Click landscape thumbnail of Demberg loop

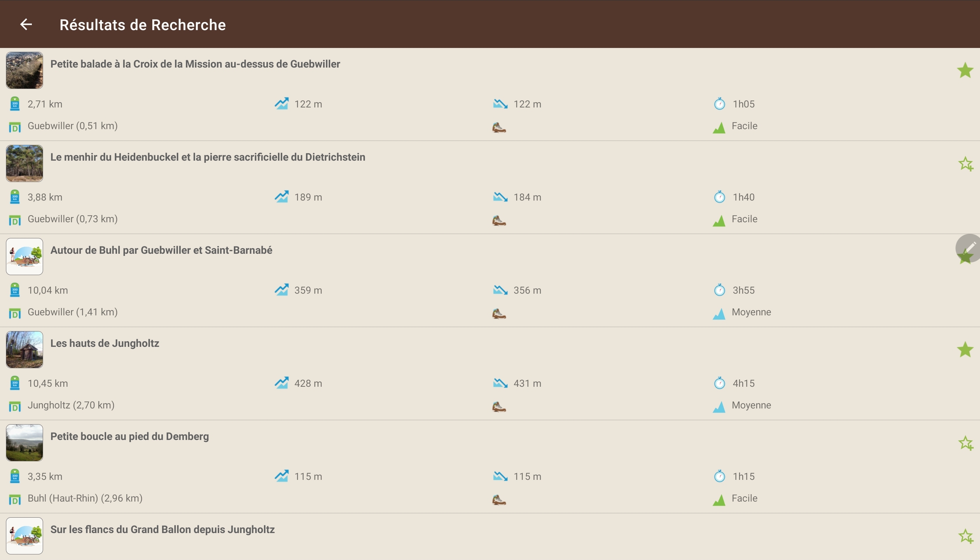coord(24,443)
